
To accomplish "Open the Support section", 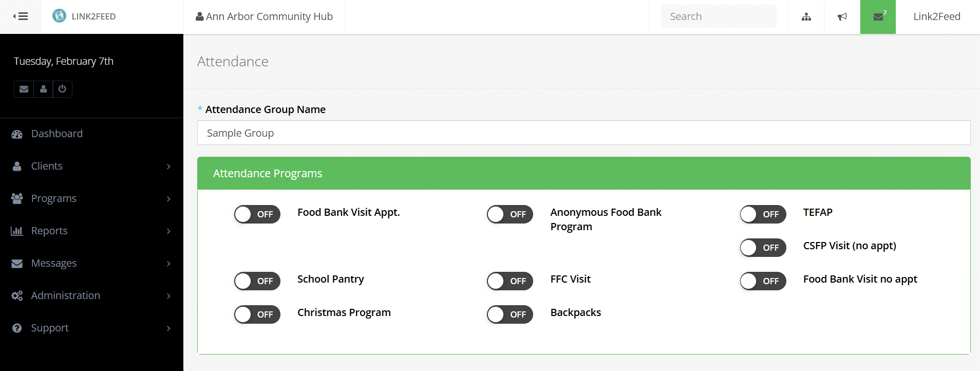I will click(x=50, y=328).
